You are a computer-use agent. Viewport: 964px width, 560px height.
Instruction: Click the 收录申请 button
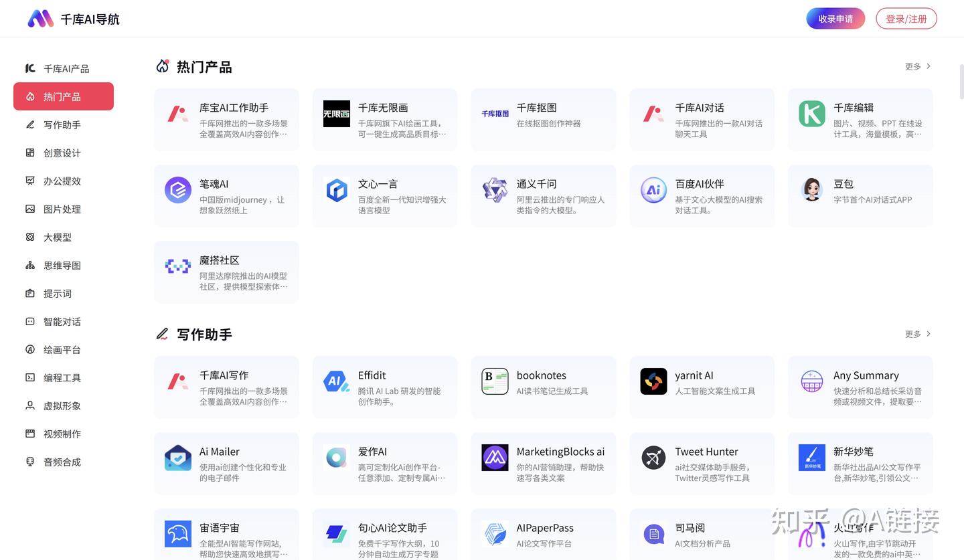835,19
